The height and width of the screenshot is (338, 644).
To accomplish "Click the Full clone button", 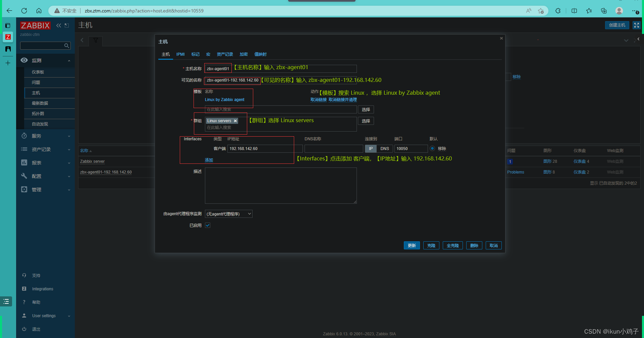I will [452, 246].
